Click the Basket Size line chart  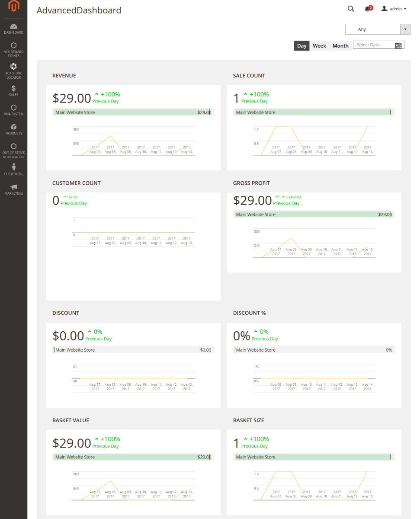point(314,486)
